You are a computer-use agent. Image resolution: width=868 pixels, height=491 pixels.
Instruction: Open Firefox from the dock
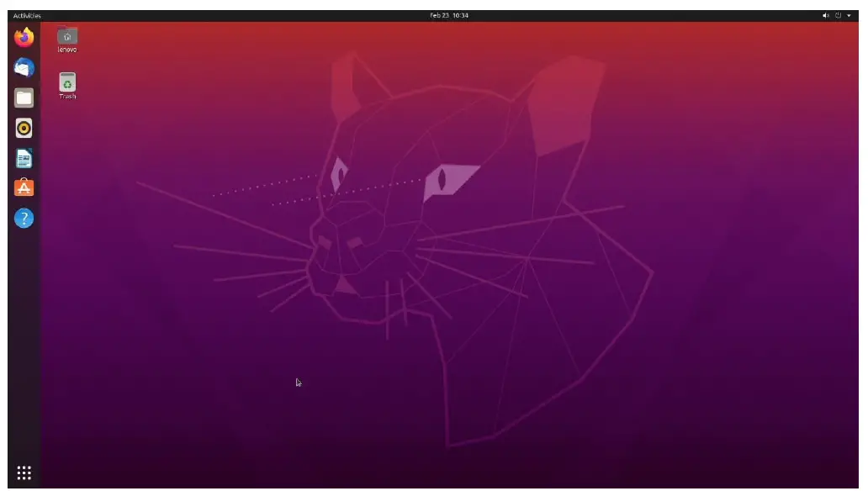click(x=24, y=38)
